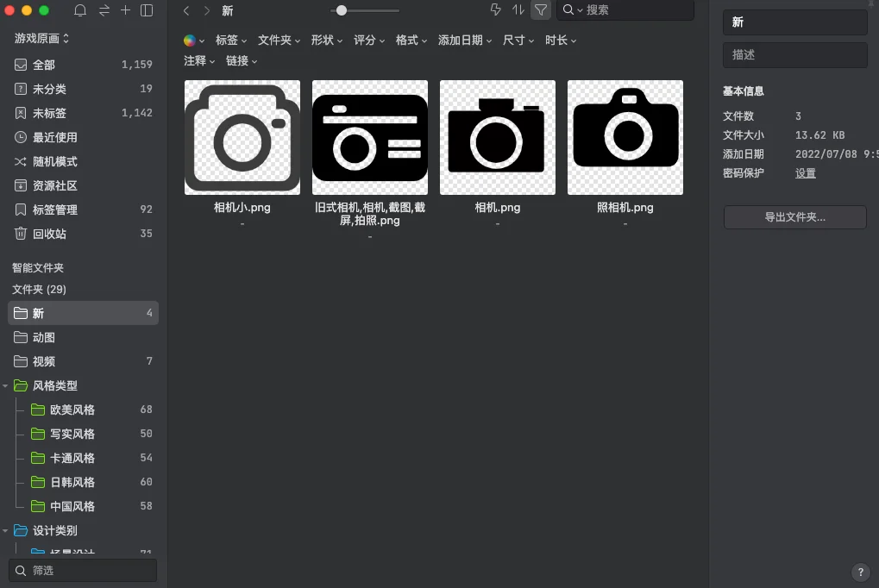
Task: Open the 游戏原画 library switcher
Action: (41, 38)
